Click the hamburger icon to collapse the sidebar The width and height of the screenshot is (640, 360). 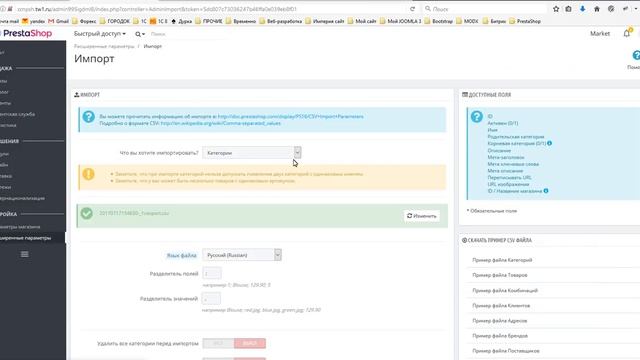(x=24, y=254)
